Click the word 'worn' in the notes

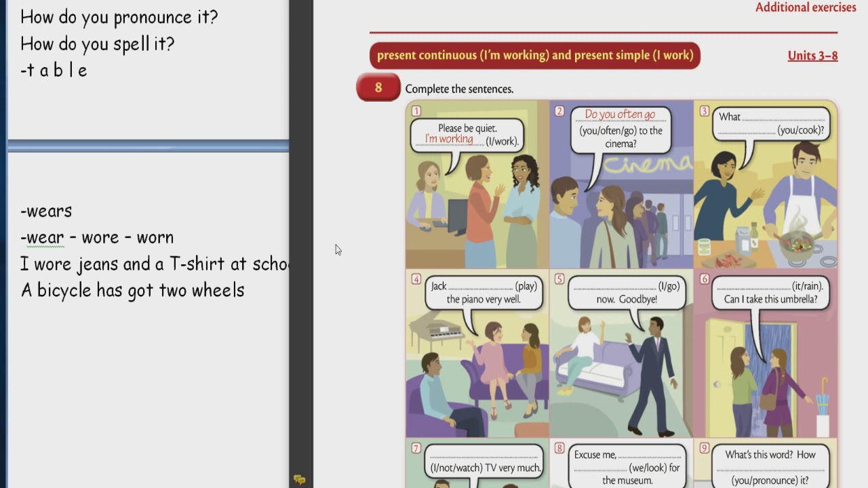click(x=155, y=237)
